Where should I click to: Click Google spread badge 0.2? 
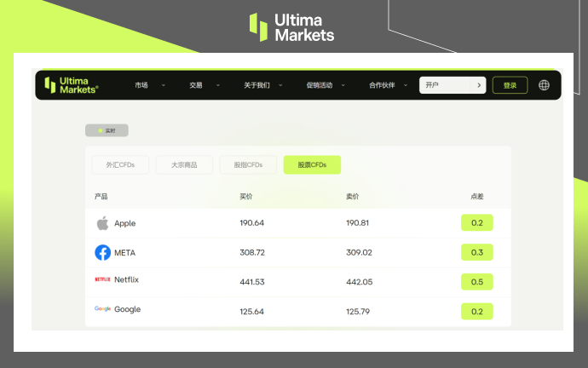point(477,312)
